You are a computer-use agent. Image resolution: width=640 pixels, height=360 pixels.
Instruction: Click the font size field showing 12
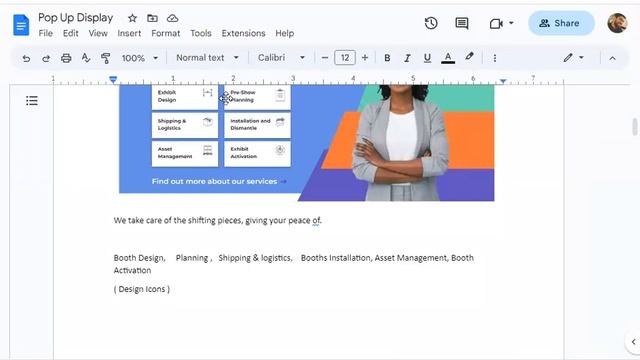pyautogui.click(x=345, y=58)
